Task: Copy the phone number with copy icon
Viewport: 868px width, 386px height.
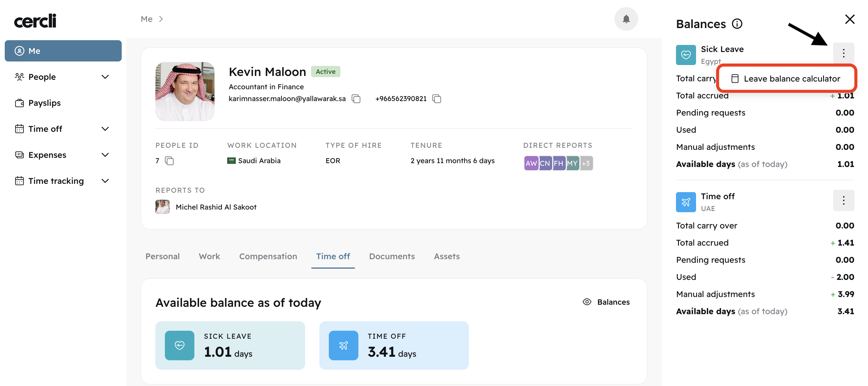Action: click(x=436, y=99)
